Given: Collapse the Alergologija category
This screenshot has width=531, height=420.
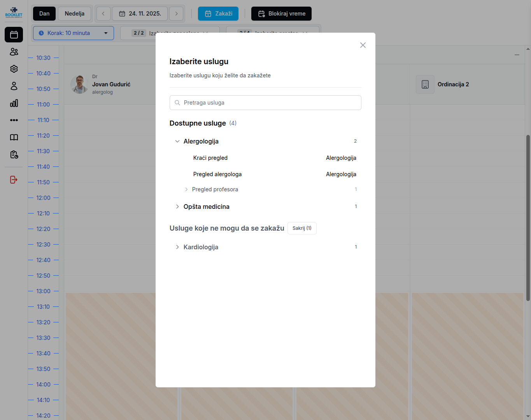Looking at the screenshot, I should 177,142.
